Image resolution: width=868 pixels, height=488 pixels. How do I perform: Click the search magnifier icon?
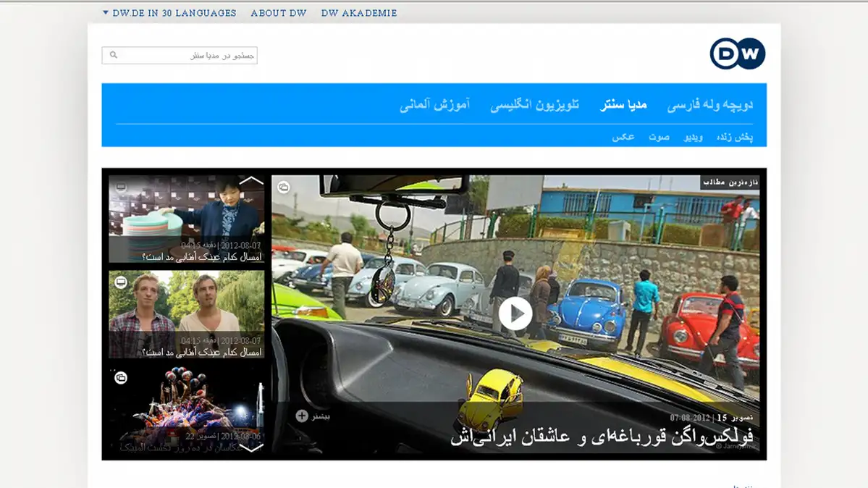point(114,55)
